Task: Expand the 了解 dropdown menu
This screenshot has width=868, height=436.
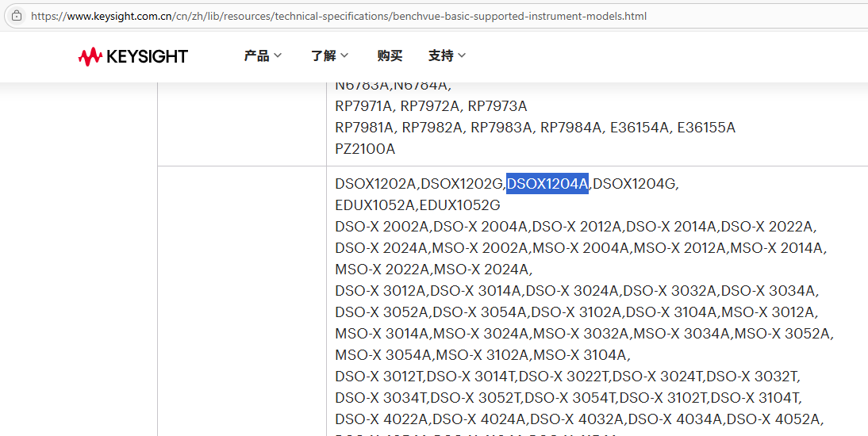Action: [x=329, y=55]
